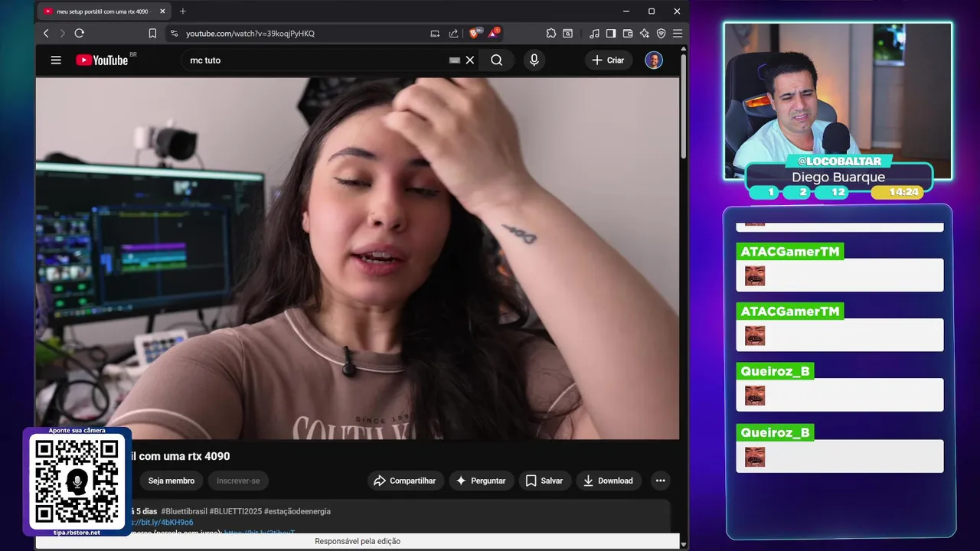This screenshot has height=551, width=980.
Task: Click the Perguntar AI button
Action: pos(482,481)
